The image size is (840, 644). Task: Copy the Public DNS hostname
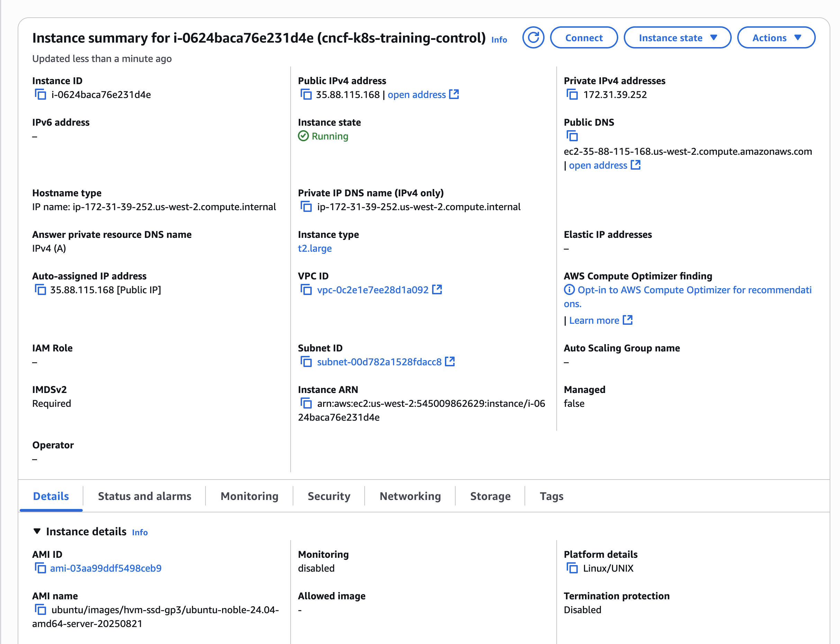point(572,136)
